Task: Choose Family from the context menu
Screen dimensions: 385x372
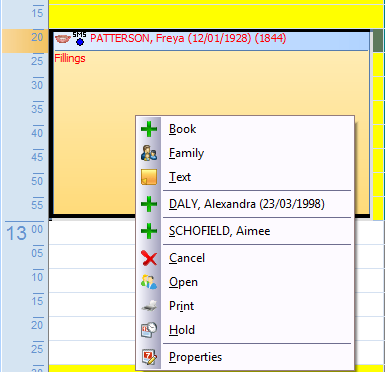Action: (245, 153)
